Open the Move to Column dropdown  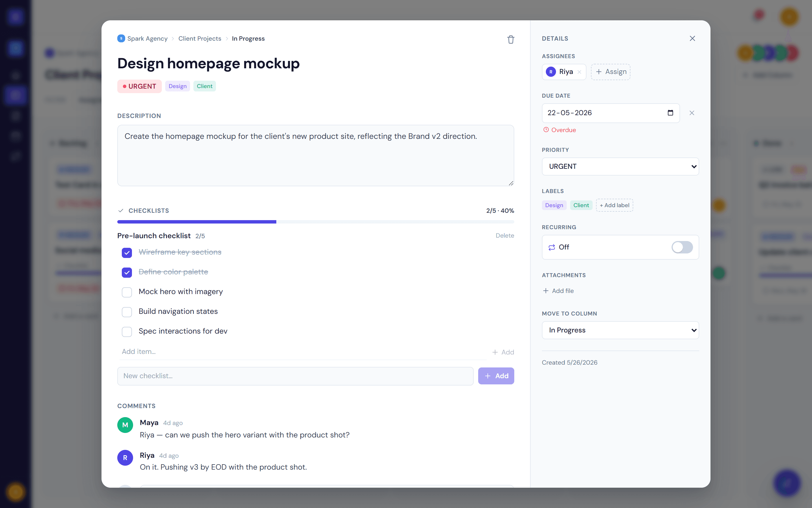[620, 330]
